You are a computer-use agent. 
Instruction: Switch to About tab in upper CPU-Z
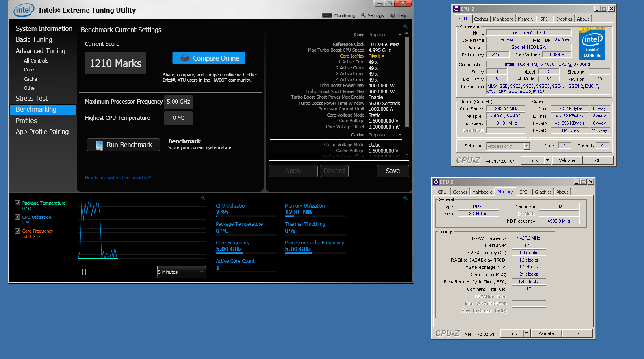point(583,19)
